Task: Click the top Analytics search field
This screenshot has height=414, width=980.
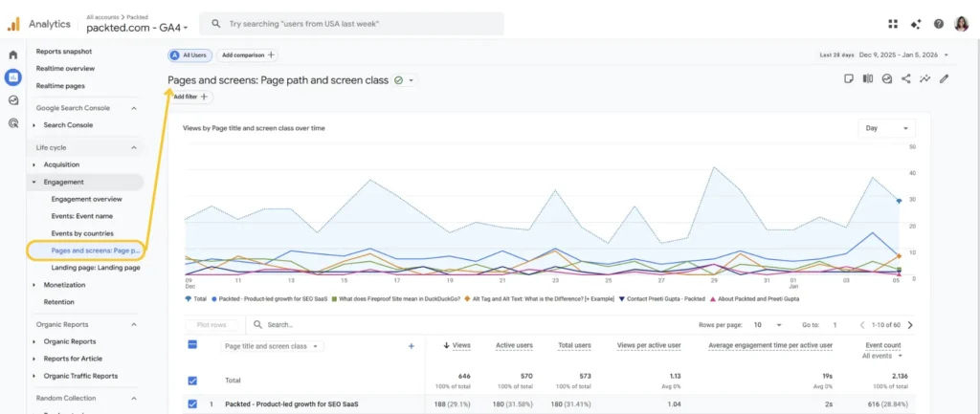Action: point(354,24)
